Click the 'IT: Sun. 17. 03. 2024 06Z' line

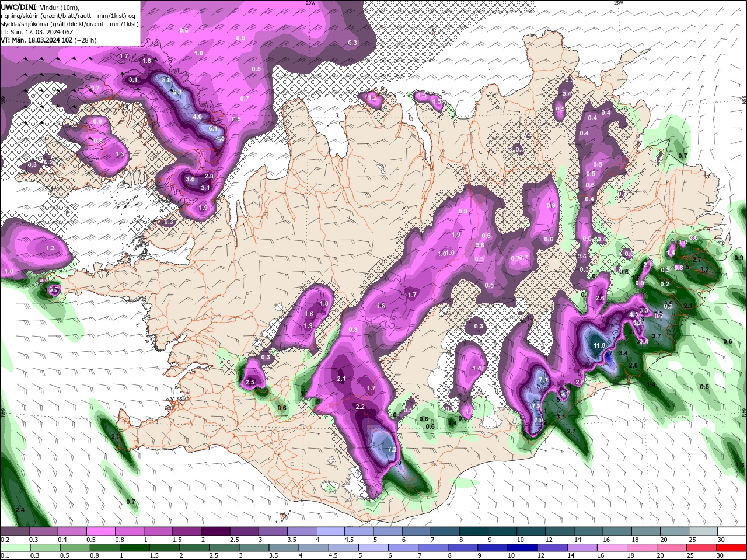pos(37,32)
